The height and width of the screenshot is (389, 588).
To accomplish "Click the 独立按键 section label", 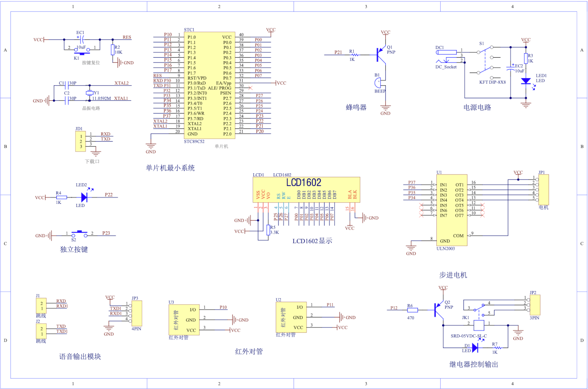I will tap(74, 249).
